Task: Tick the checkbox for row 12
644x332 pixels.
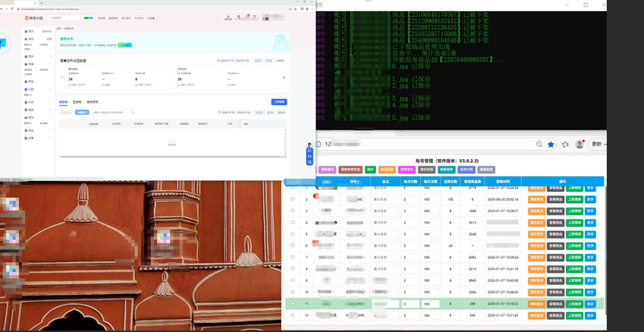Action: (293, 315)
